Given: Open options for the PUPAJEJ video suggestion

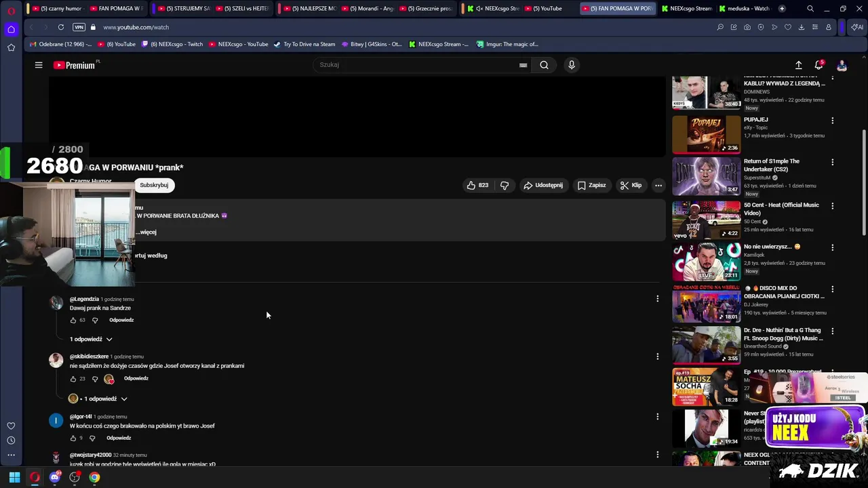Looking at the screenshot, I should pyautogui.click(x=832, y=121).
